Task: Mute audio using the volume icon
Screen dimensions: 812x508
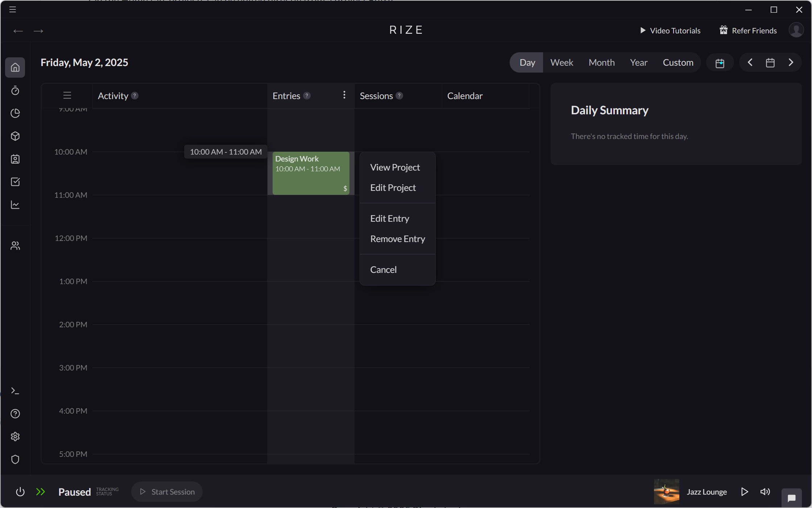Action: [765, 492]
